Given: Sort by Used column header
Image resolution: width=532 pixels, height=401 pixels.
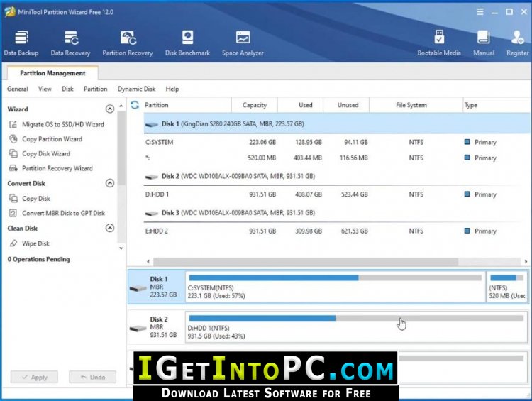Looking at the screenshot, I should tap(301, 105).
